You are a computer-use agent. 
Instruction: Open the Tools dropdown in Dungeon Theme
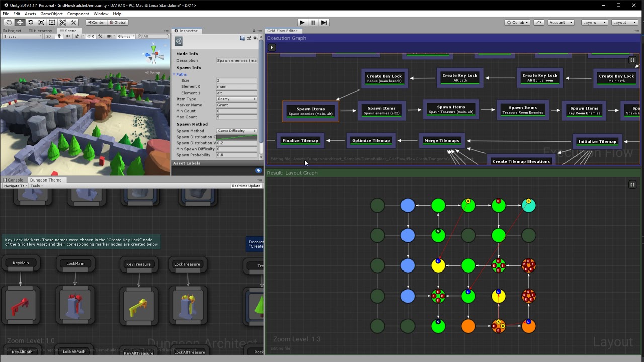coord(36,186)
